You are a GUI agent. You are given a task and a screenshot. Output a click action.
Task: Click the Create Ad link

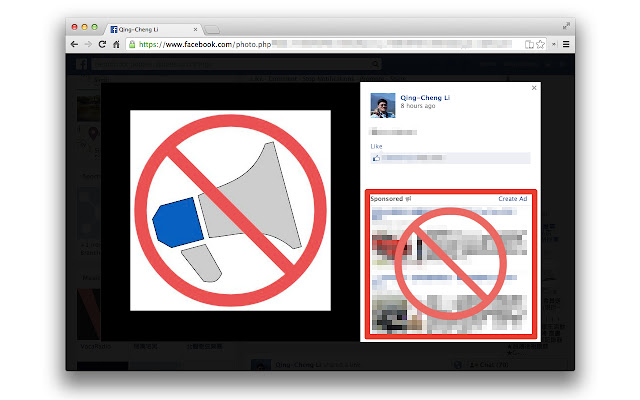click(x=513, y=199)
